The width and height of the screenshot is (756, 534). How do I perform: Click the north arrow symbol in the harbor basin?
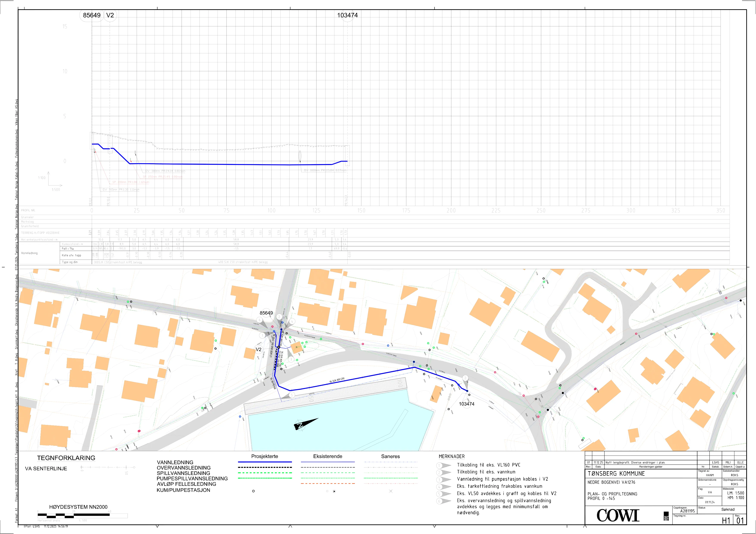pyautogui.click(x=306, y=424)
